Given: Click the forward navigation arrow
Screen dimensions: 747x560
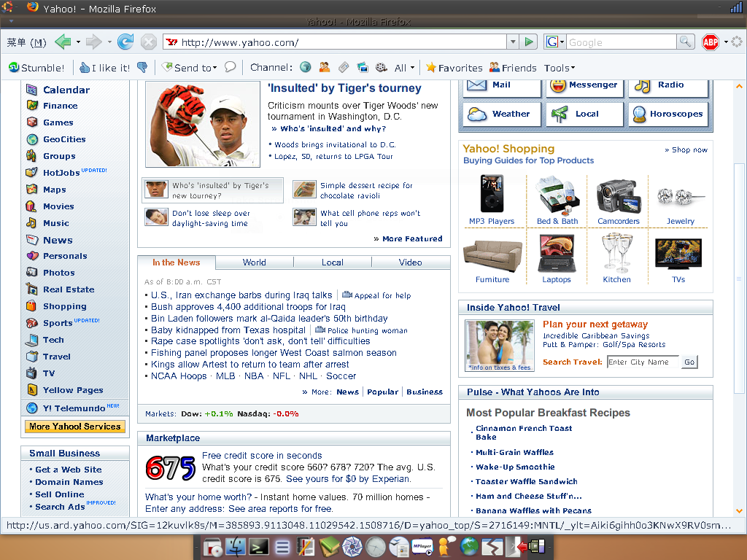Looking at the screenshot, I should click(x=93, y=42).
